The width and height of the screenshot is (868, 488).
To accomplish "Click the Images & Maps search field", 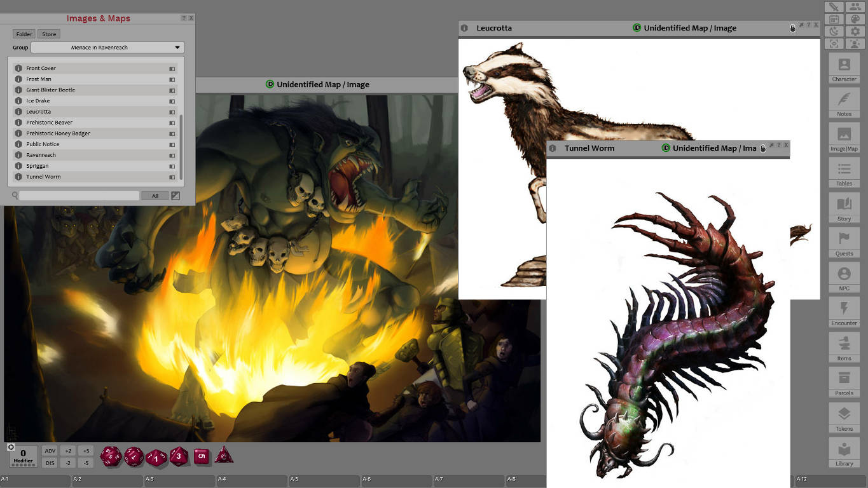I will pos(79,196).
